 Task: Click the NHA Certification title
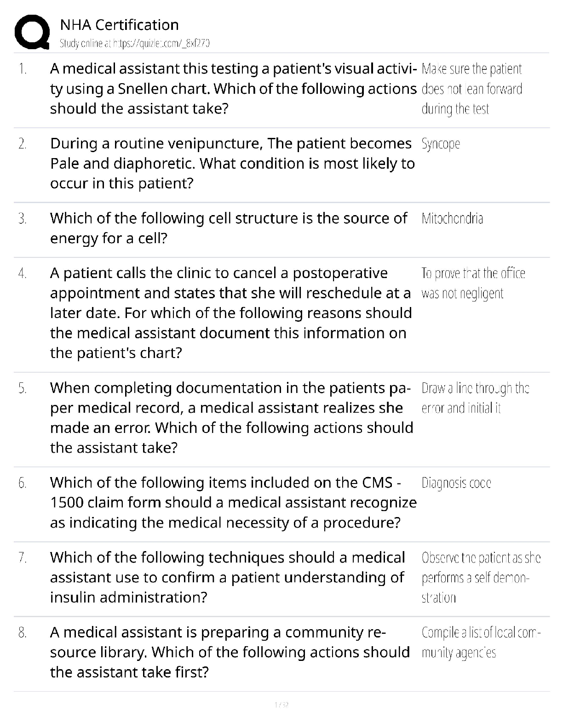119,25
